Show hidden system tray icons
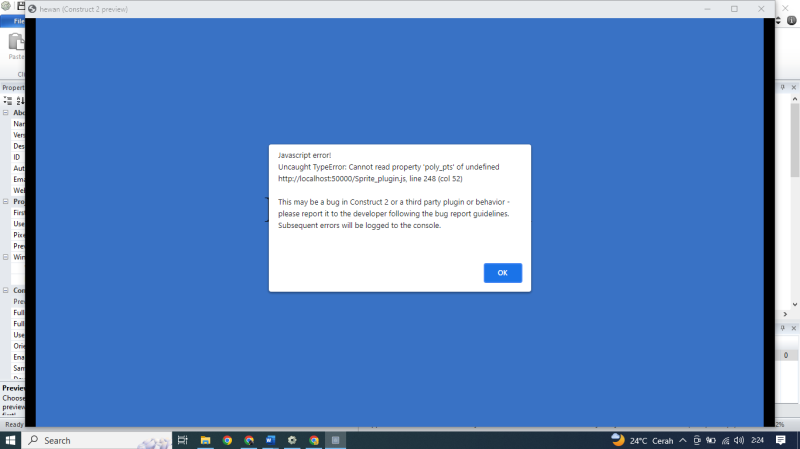Screen dimensions: 800x449 pyautogui.click(x=683, y=440)
